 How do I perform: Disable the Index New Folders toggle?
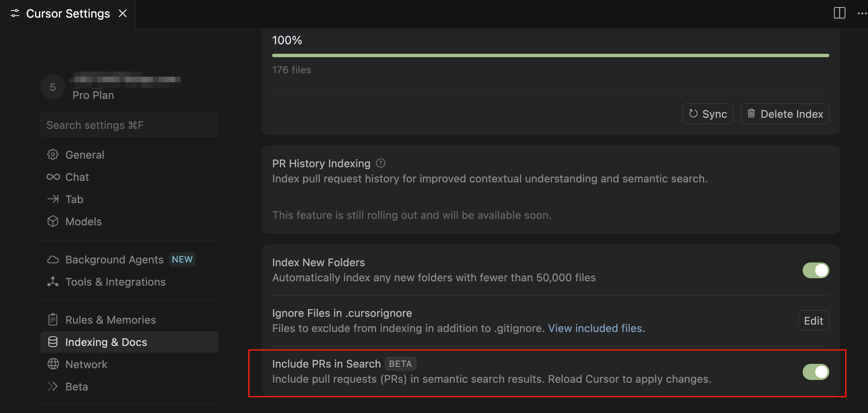tap(815, 270)
